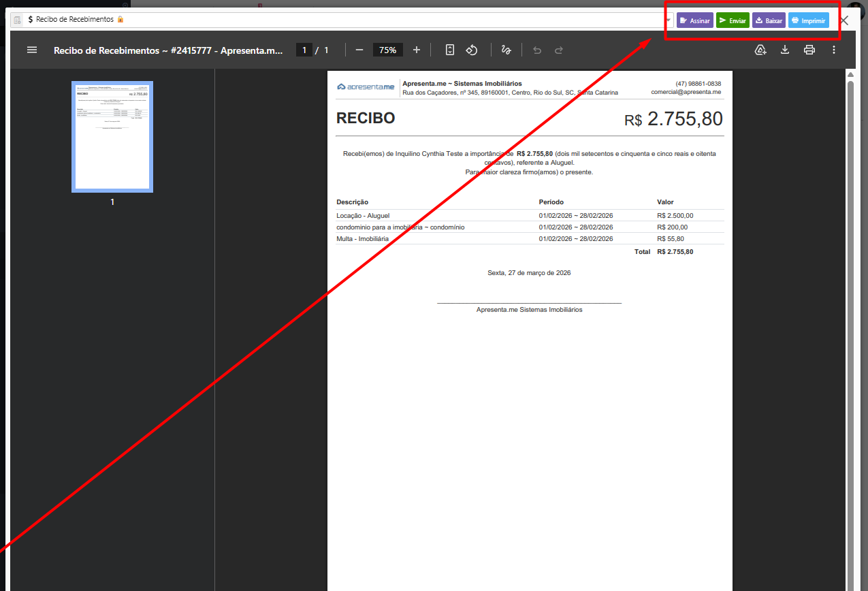Click the green Enviar button
This screenshot has height=591, width=868.
tap(733, 20)
